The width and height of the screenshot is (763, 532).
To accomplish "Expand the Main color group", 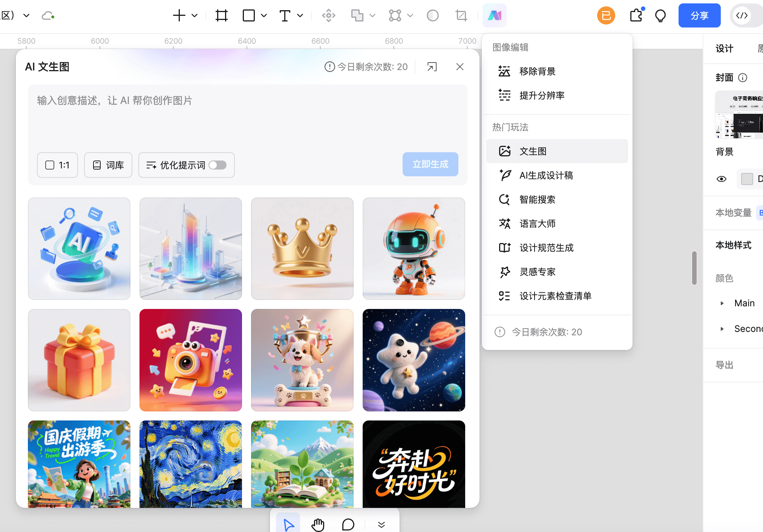I will [723, 303].
